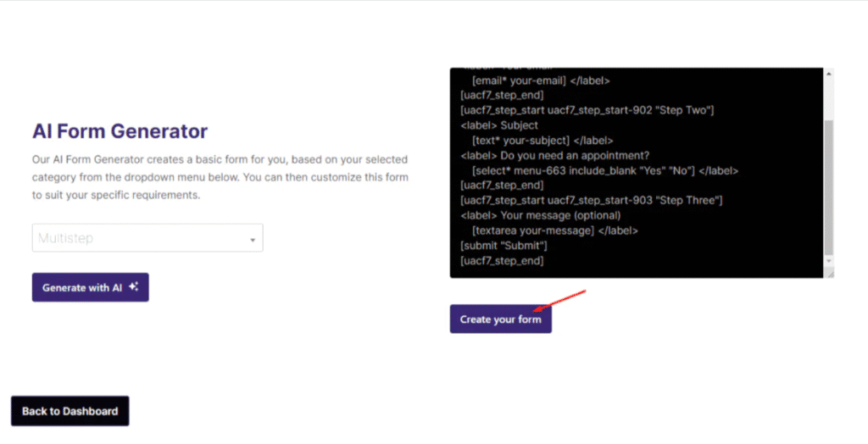Click the Generate with AI button
Image resolution: width=868 pixels, height=444 pixels.
[90, 287]
